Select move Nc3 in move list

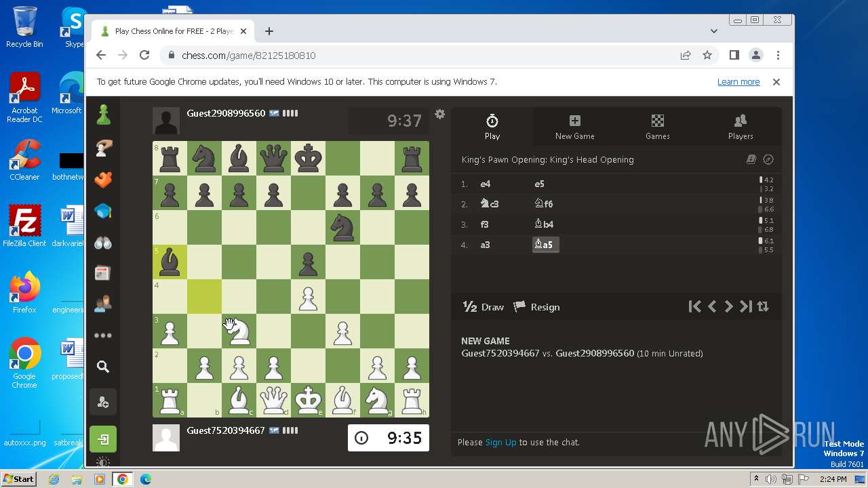(x=490, y=204)
